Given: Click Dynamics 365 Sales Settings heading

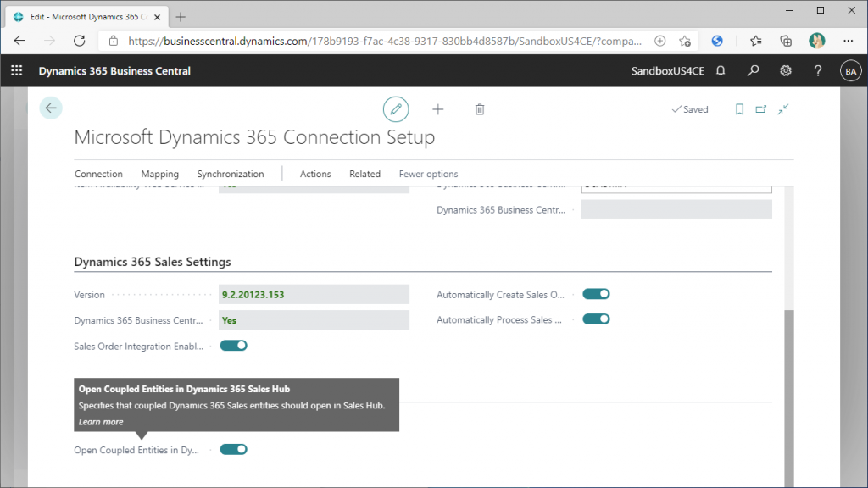Looking at the screenshot, I should pos(153,262).
